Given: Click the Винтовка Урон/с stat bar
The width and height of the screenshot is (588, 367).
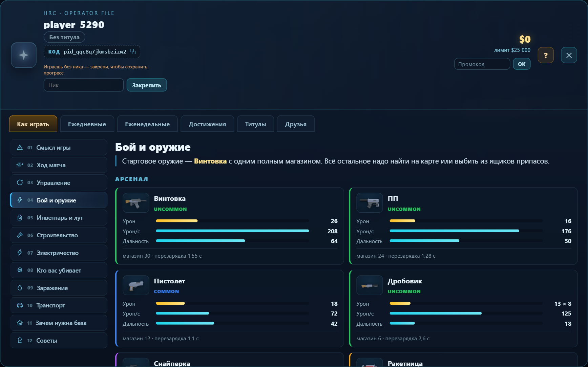Looking at the screenshot, I should [x=232, y=231].
